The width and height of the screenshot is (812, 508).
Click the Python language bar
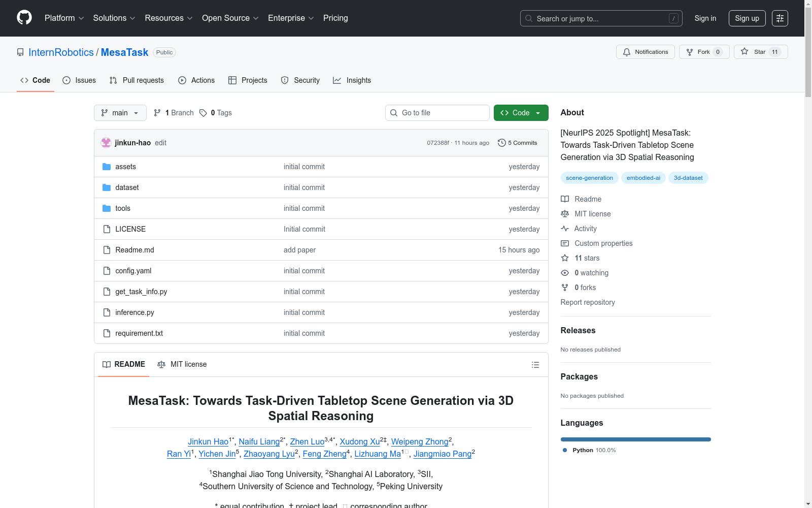point(636,439)
